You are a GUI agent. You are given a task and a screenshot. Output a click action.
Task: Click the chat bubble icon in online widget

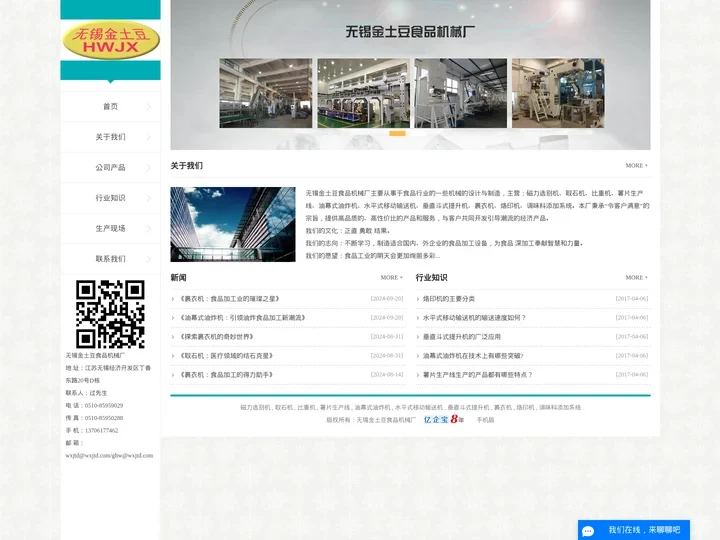(x=588, y=531)
